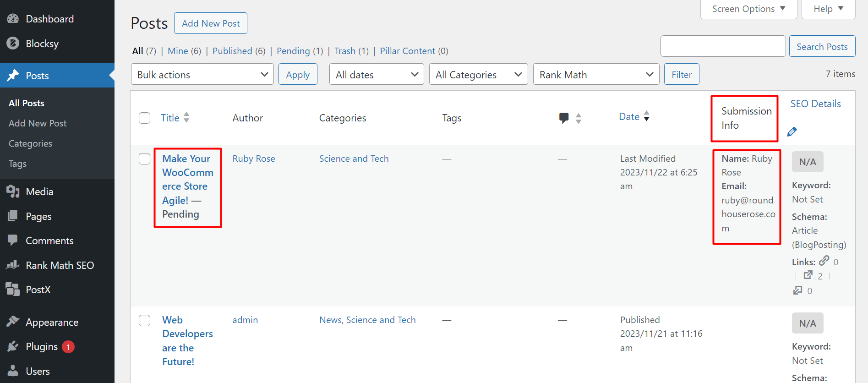Screen dimensions: 868x383
Task: Click the SEO Details pencil edit icon
Action: click(792, 132)
